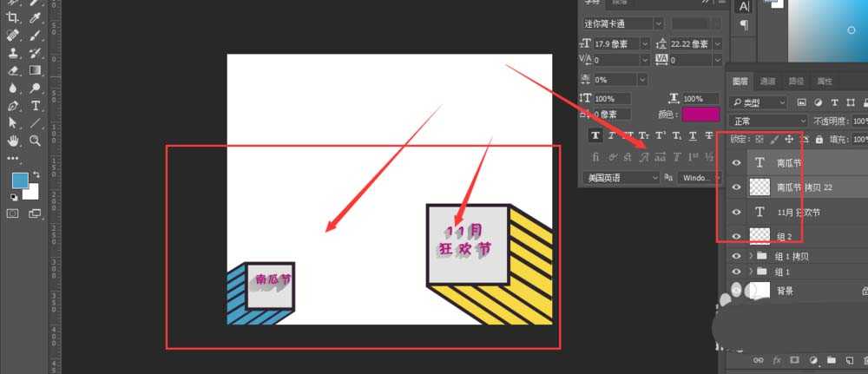This screenshot has width=868, height=374.
Task: Open the kerning dropdown
Action: click(646, 59)
